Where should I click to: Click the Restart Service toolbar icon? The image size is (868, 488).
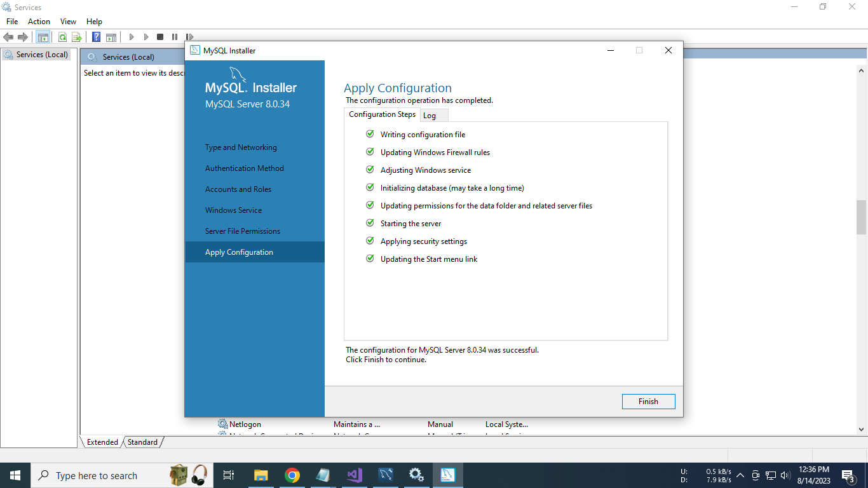click(189, 37)
